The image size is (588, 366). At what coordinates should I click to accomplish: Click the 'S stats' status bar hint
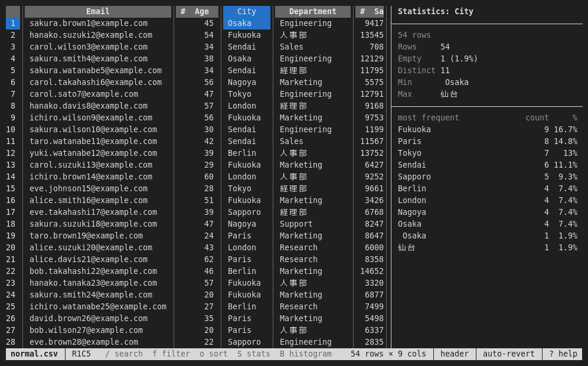coord(253,354)
